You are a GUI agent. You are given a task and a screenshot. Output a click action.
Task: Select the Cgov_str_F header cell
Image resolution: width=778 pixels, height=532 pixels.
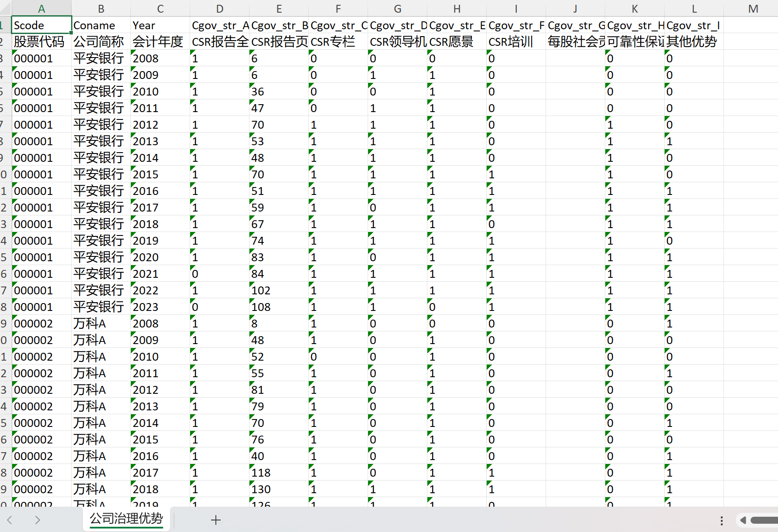(x=516, y=25)
